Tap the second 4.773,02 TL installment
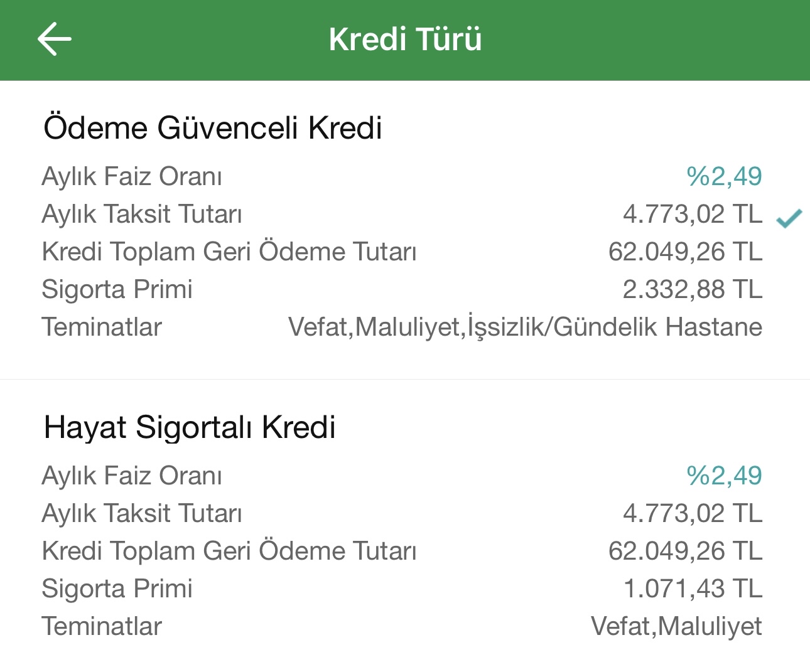 [693, 513]
